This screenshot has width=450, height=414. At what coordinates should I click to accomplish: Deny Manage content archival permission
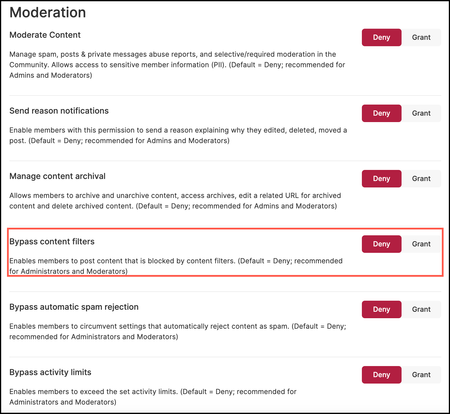coord(381,179)
